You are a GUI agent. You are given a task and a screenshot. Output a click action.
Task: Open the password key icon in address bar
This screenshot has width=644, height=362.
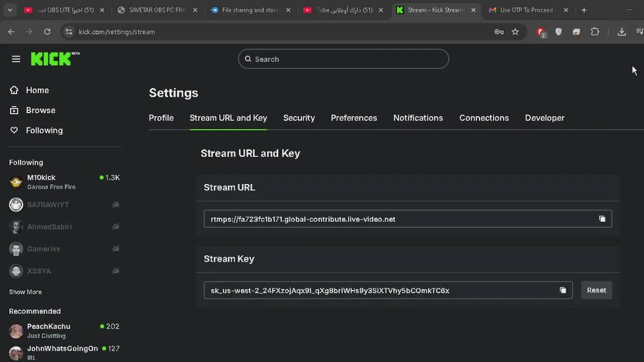499,32
